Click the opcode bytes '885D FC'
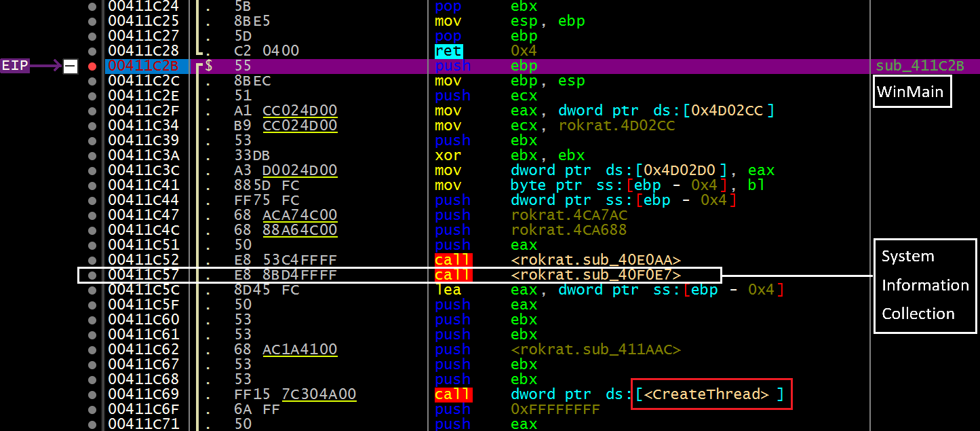Image resolution: width=980 pixels, height=431 pixels. pyautogui.click(x=267, y=185)
